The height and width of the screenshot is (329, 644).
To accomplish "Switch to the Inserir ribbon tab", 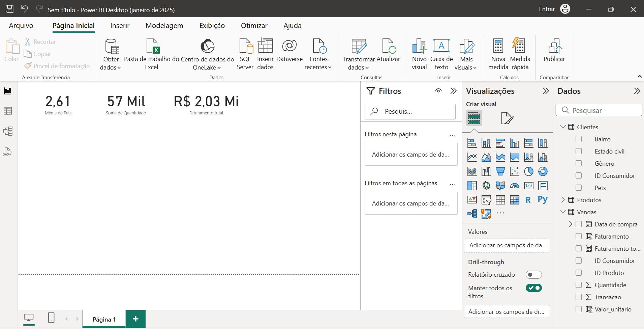I will coord(120,26).
